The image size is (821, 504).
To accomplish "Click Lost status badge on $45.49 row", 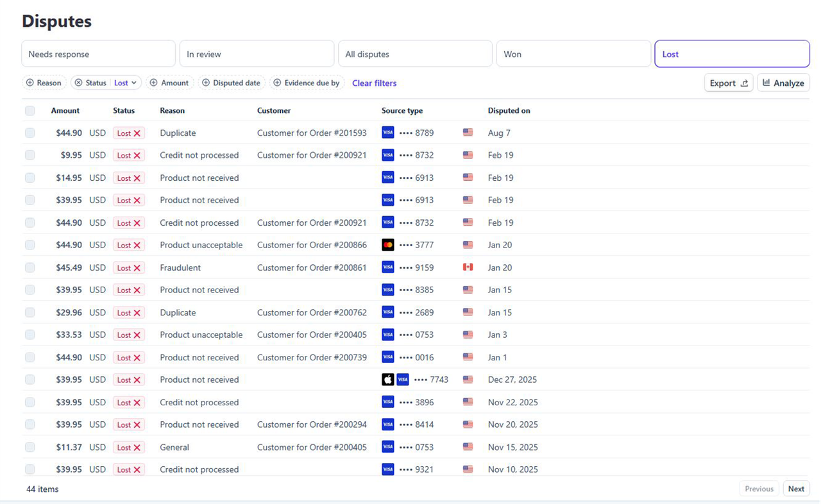I will click(129, 267).
